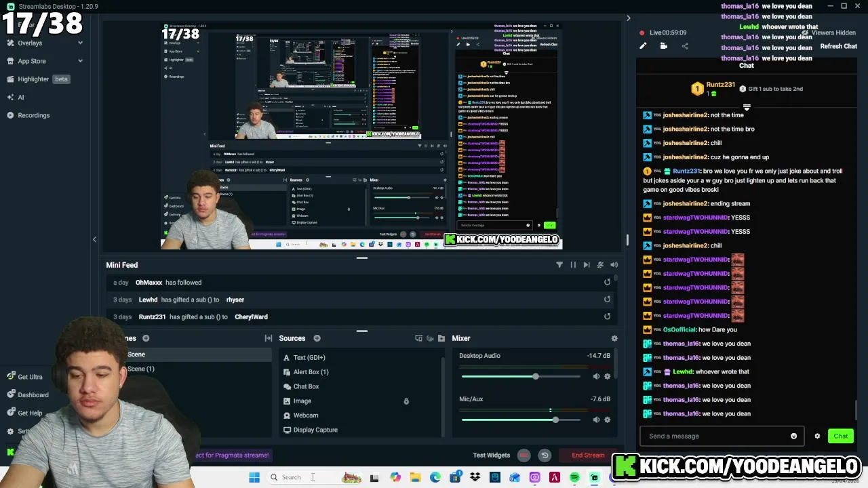The height and width of the screenshot is (488, 868).
Task: Toggle mute event sounds in Mini Feed
Action: pyautogui.click(x=600, y=265)
